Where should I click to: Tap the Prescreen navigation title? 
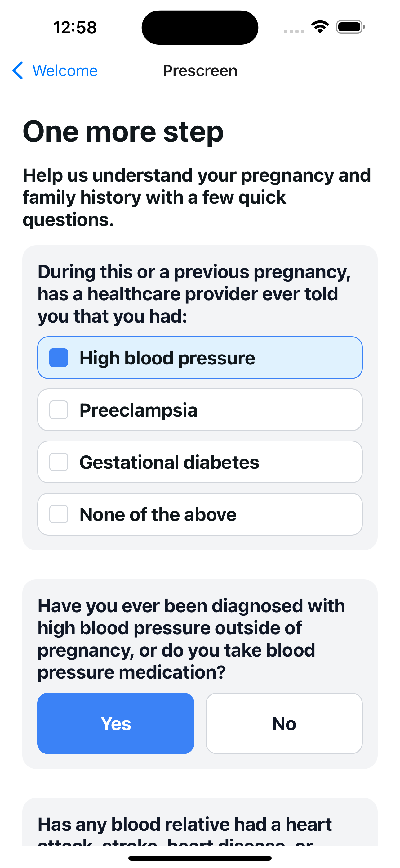[x=200, y=71]
